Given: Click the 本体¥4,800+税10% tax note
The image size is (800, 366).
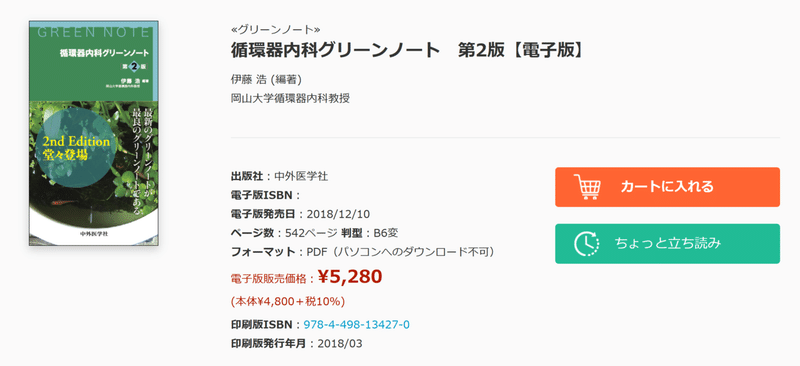Looking at the screenshot, I should (x=288, y=302).
